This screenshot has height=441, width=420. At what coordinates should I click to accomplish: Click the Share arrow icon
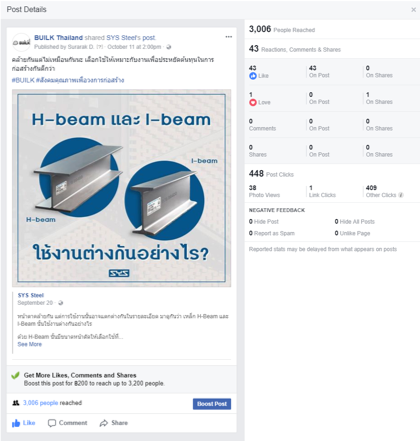click(104, 423)
